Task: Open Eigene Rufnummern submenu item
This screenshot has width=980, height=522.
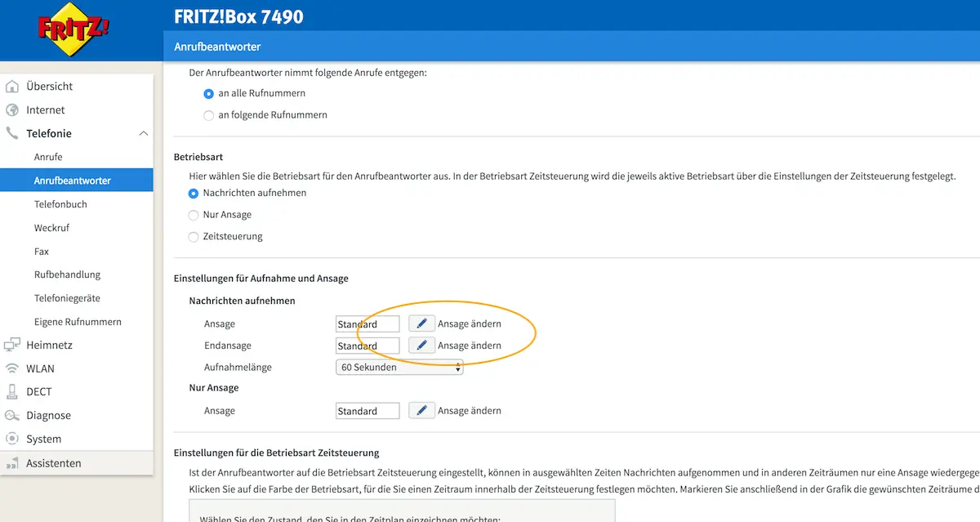Action: (x=77, y=322)
